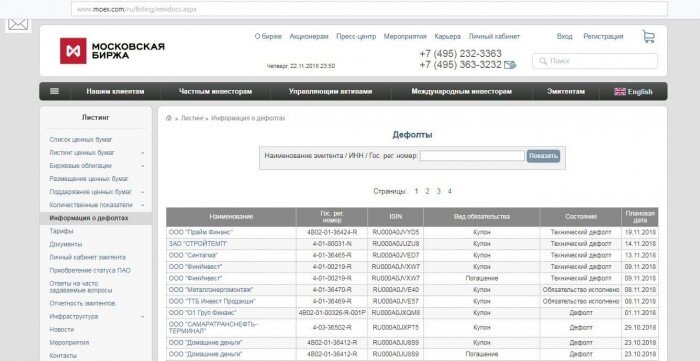Click the Вход login link
Screen dimensions: 700x361
tap(564, 37)
